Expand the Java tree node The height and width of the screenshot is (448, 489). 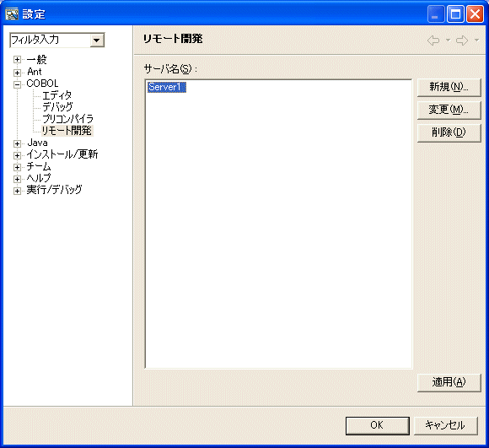(x=17, y=143)
